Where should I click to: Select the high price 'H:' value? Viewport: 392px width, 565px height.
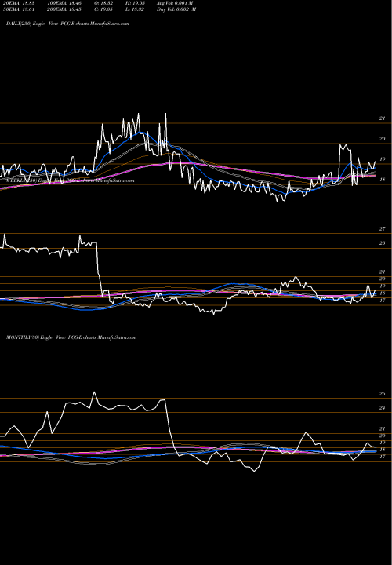(x=136, y=3)
